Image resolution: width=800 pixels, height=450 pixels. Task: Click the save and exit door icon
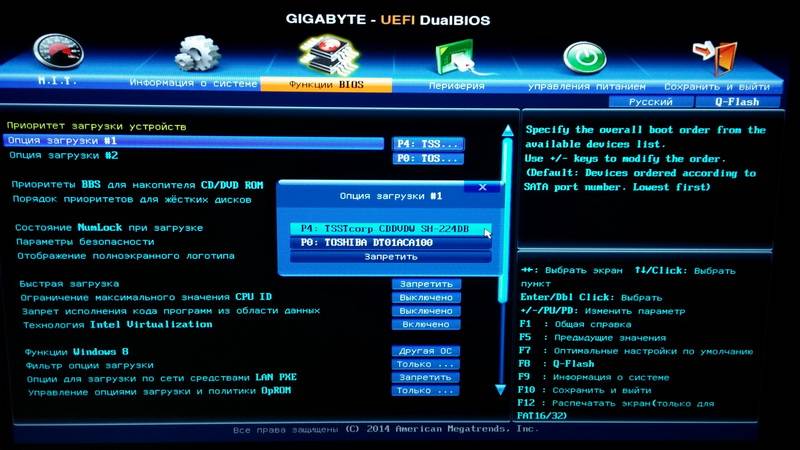(715, 57)
